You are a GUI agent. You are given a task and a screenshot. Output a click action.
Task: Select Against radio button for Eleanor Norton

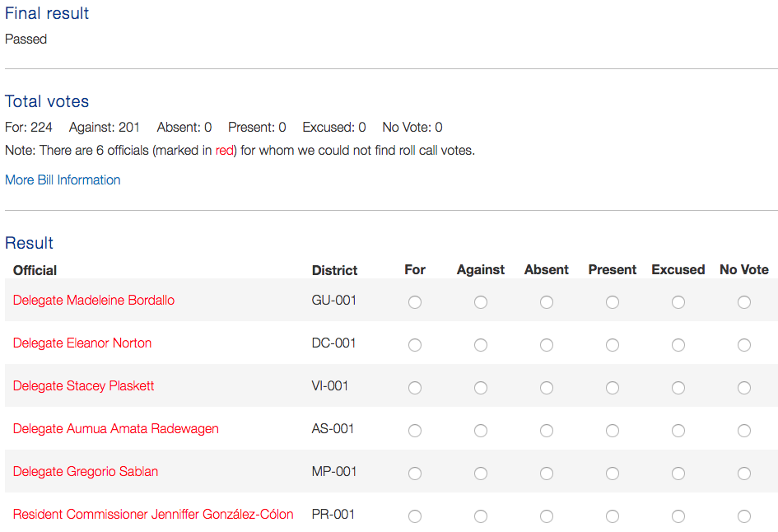tap(481, 345)
